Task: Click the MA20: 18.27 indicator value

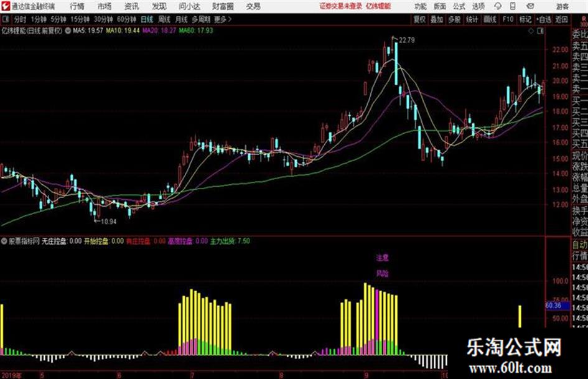Action: click(x=159, y=30)
